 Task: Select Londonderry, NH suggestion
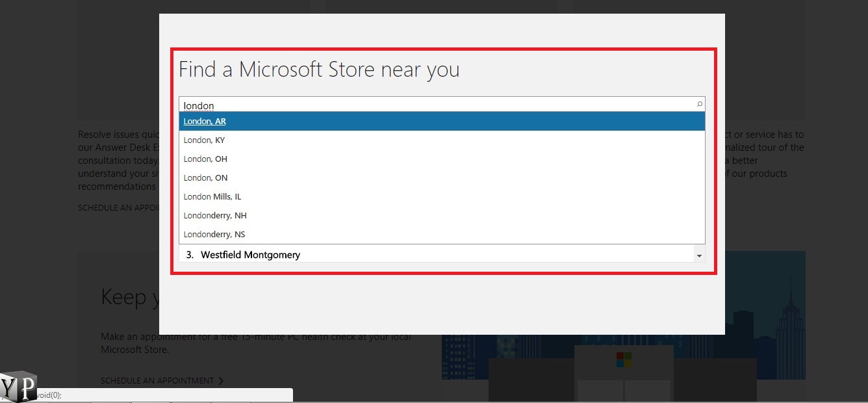[x=442, y=216]
